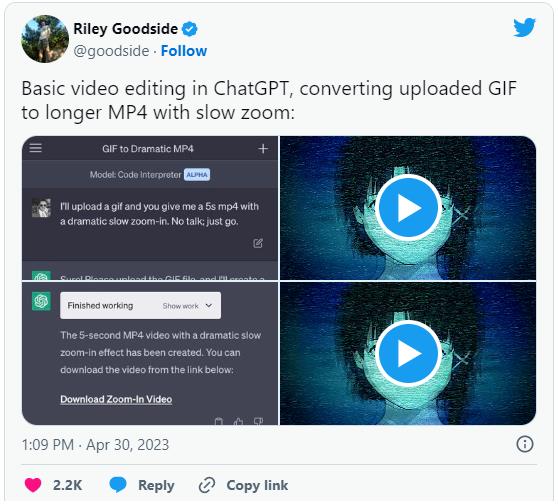The width and height of the screenshot is (558, 504).
Task: Open the hamburger menu in ChatGPT screenshot
Action: pos(36,148)
